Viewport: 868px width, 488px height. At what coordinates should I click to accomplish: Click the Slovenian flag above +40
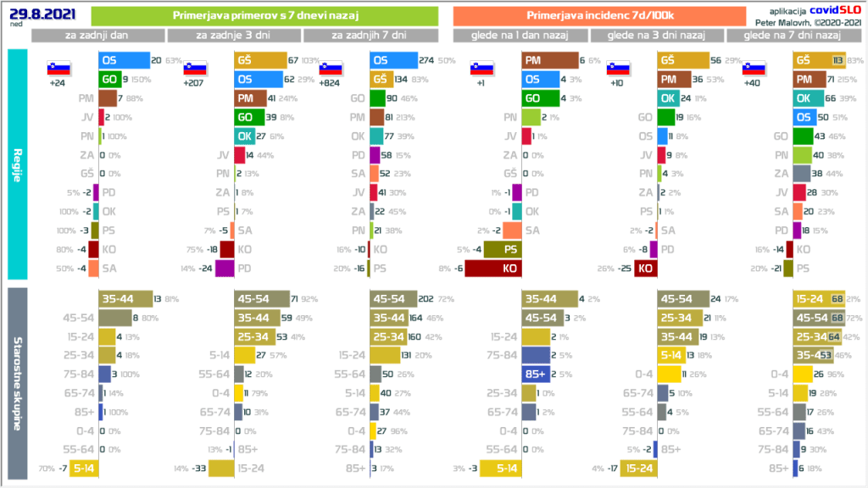coord(754,69)
